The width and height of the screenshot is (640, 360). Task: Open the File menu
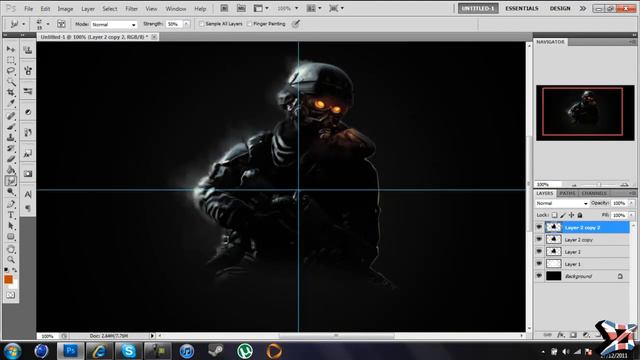click(28, 9)
